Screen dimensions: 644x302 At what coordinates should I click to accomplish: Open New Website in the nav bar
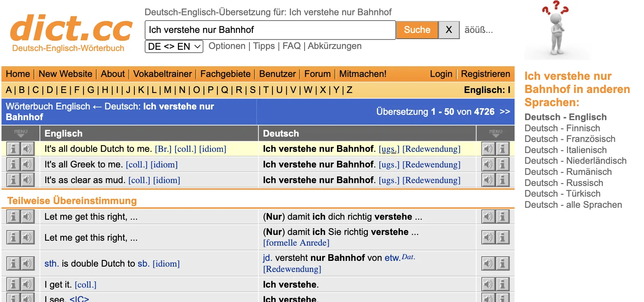(65, 74)
